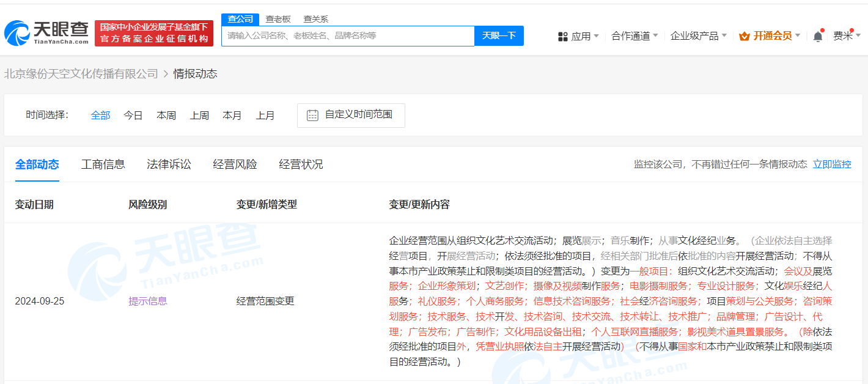Click the 经营范围变更 type cell

265,301
